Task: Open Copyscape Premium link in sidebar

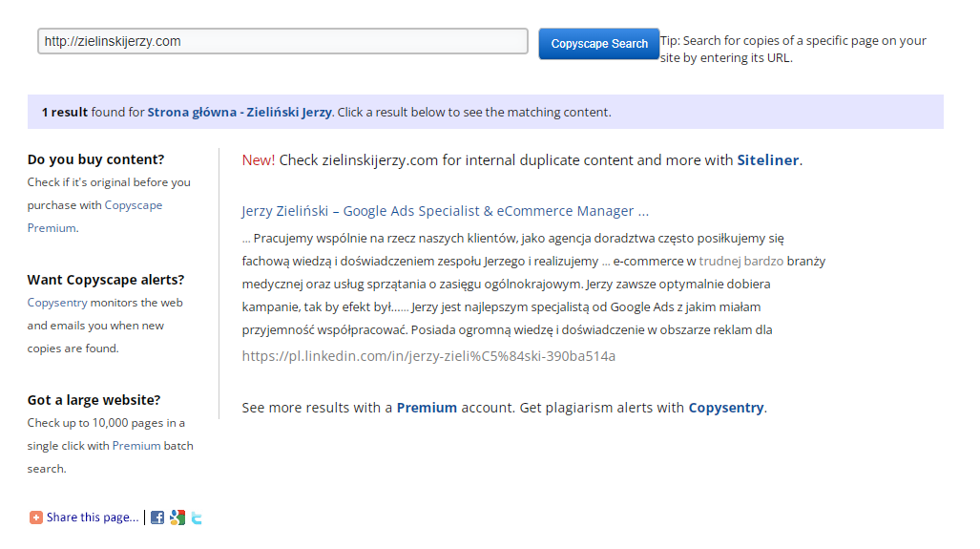Action: [x=94, y=217]
